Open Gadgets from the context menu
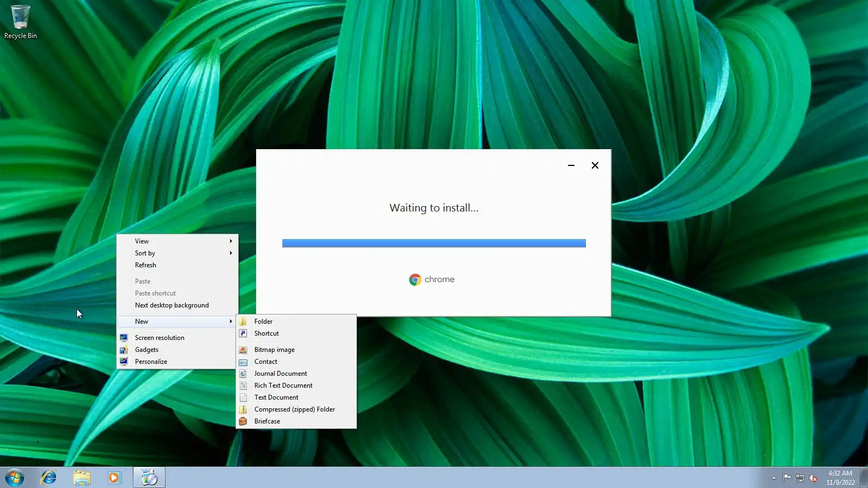The image size is (868, 488). point(177,350)
